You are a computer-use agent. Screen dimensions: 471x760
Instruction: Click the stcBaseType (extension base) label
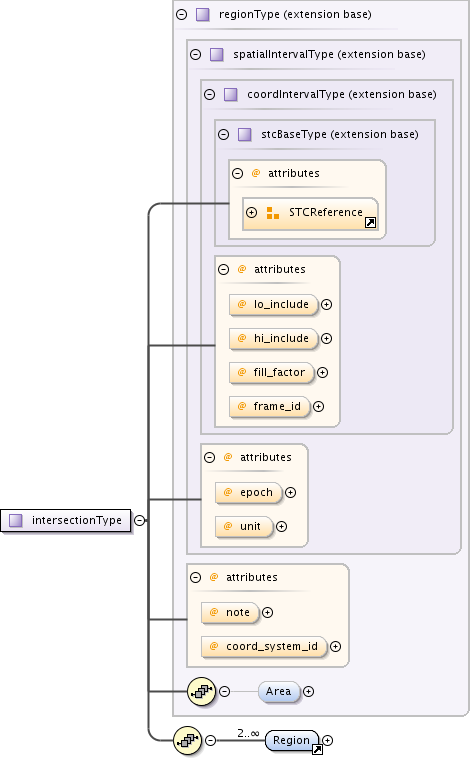[340, 134]
